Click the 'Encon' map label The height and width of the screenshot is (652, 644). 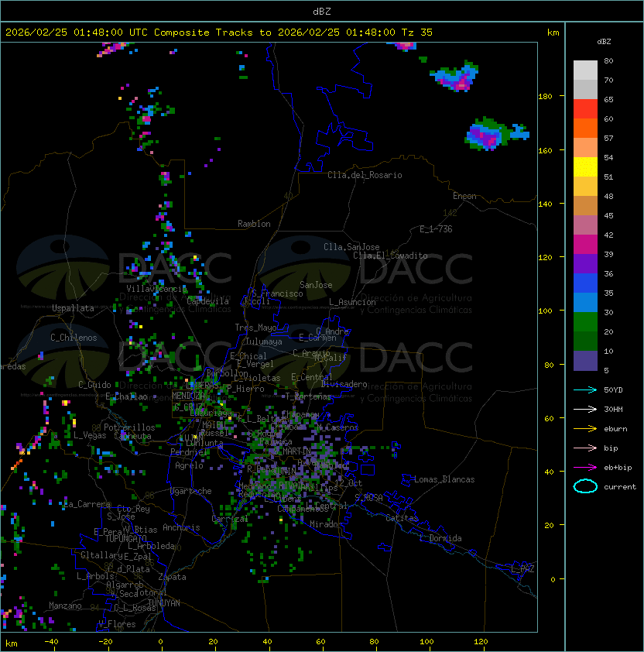click(464, 196)
